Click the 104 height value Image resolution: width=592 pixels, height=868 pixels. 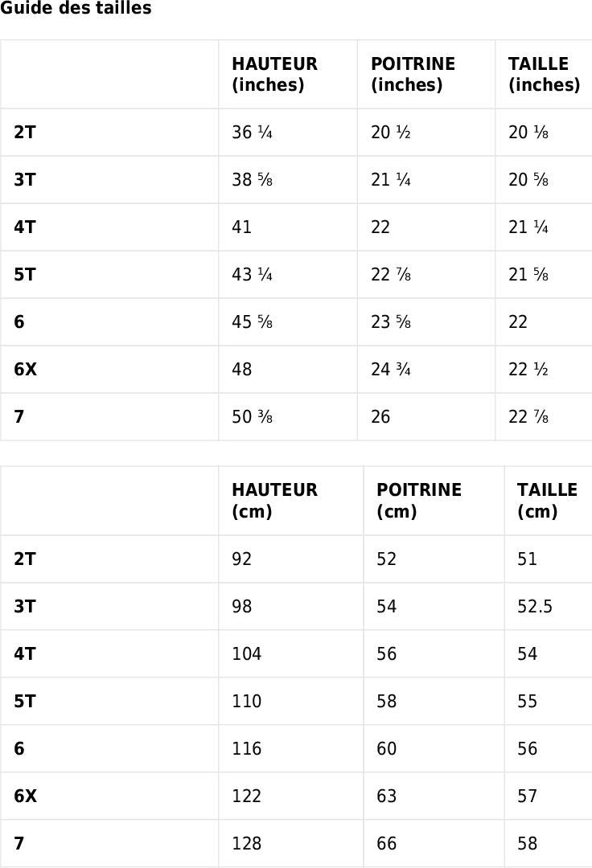[x=246, y=654]
